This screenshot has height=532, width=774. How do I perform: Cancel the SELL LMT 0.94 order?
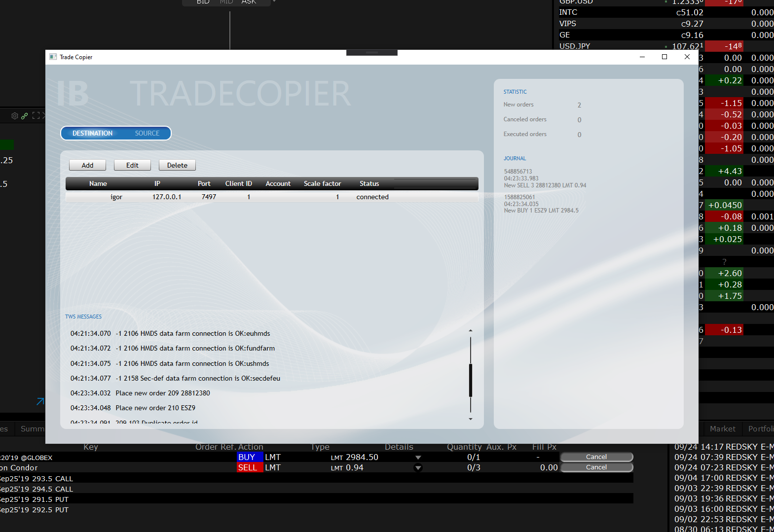(596, 467)
